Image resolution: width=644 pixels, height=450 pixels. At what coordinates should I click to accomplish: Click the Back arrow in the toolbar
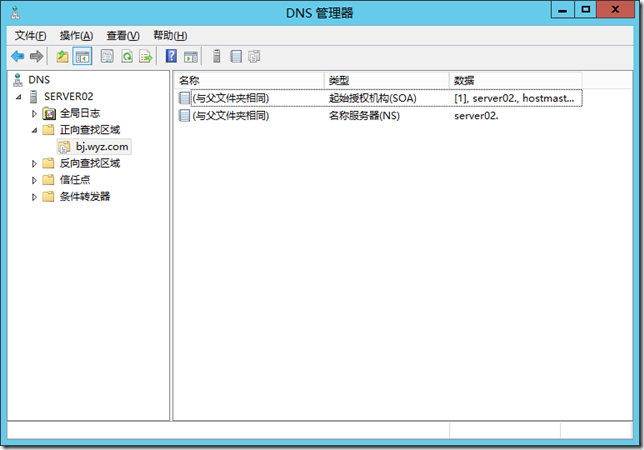coord(18,56)
